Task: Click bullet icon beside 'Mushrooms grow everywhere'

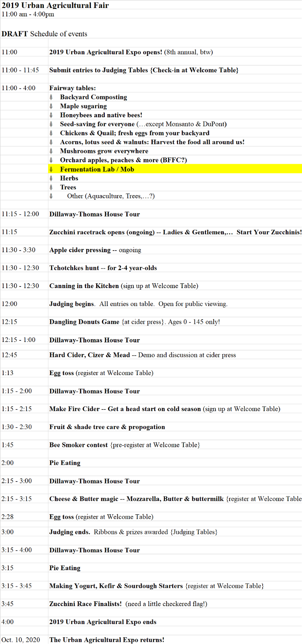Action: (51, 151)
